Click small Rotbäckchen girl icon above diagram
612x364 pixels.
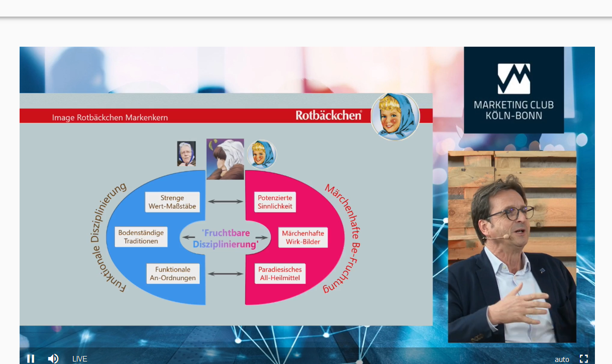(x=261, y=154)
